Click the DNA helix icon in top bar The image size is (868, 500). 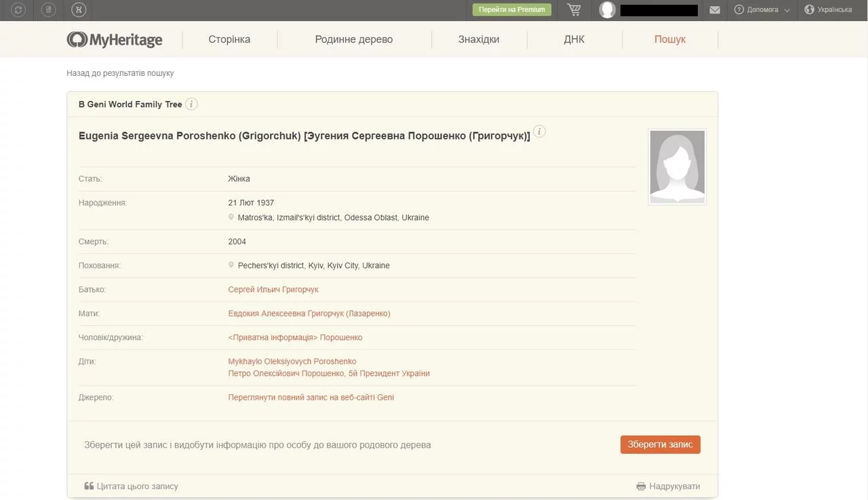click(79, 9)
